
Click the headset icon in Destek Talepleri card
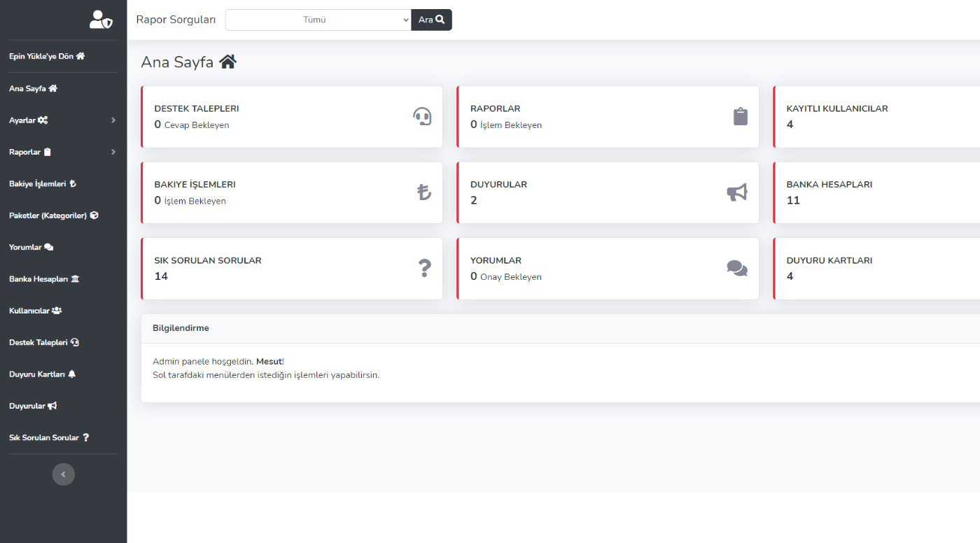pos(422,116)
